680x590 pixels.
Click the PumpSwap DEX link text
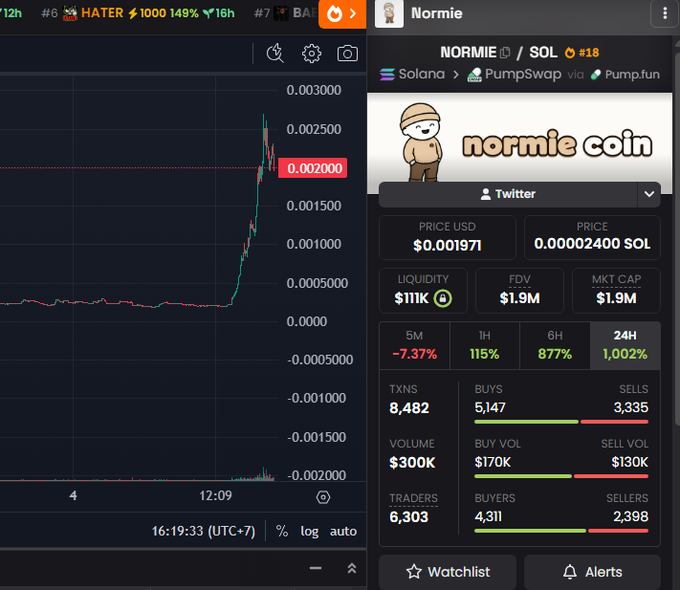point(523,74)
